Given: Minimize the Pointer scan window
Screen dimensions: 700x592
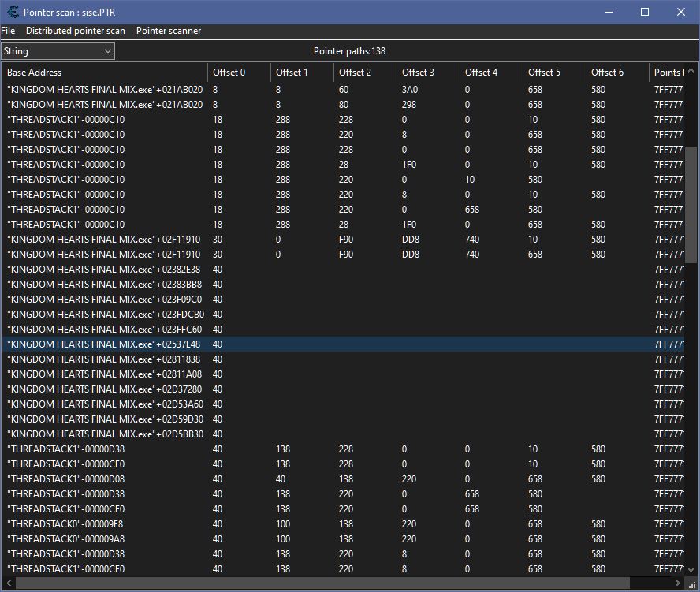Looking at the screenshot, I should (608, 12).
